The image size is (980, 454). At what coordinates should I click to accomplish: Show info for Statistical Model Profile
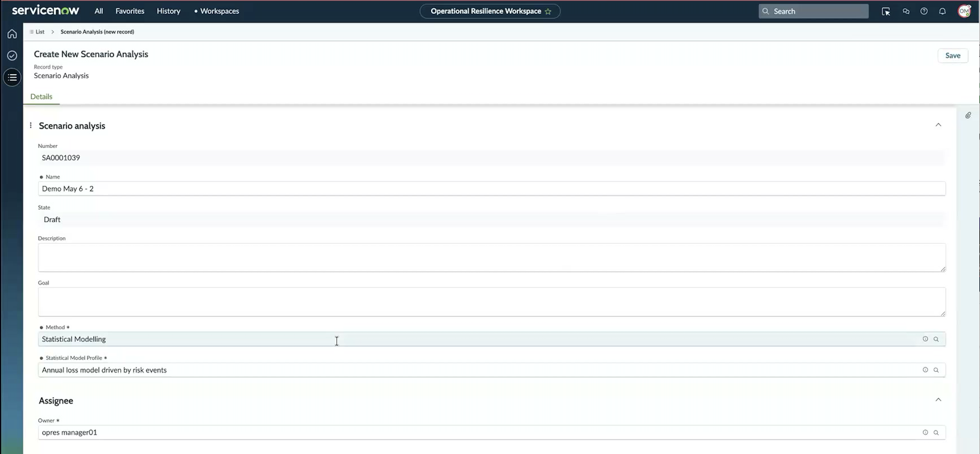click(925, 370)
